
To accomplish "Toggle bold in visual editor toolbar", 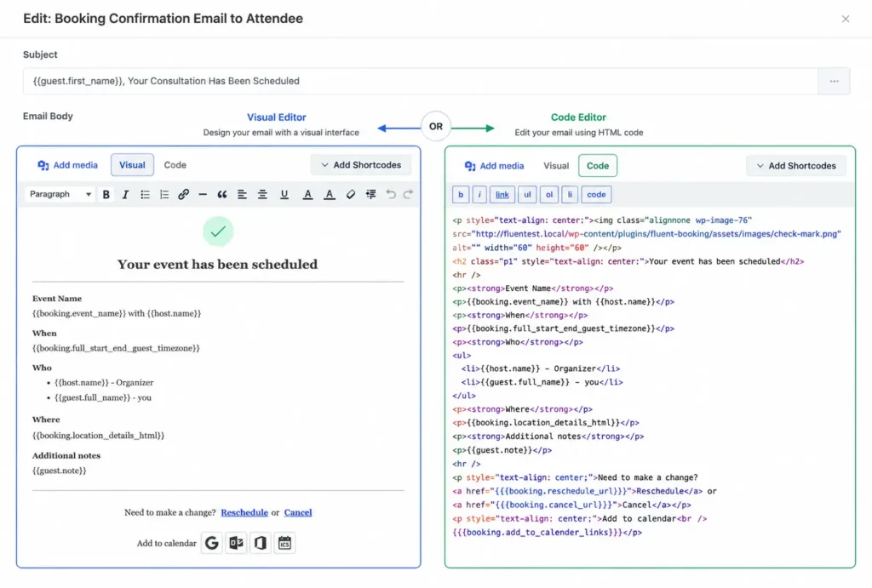I will [x=106, y=195].
